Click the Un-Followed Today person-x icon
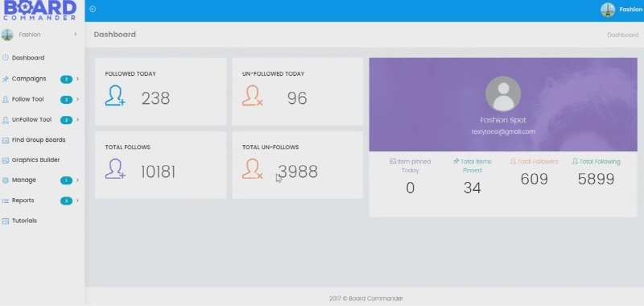This screenshot has width=644, height=306. point(252,96)
